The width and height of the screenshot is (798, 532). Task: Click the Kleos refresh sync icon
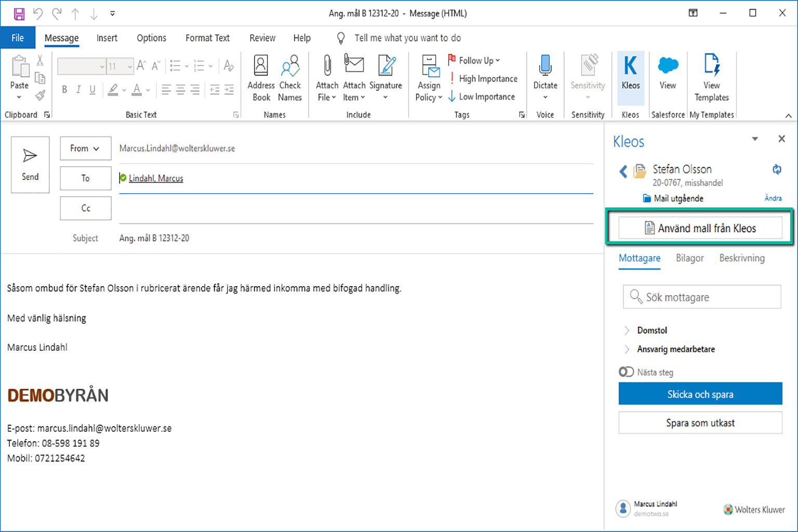(777, 169)
